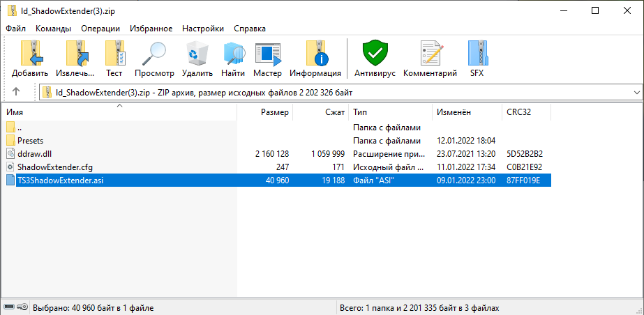Click the ddraw.dll file icon
644x315 pixels.
tap(10, 154)
